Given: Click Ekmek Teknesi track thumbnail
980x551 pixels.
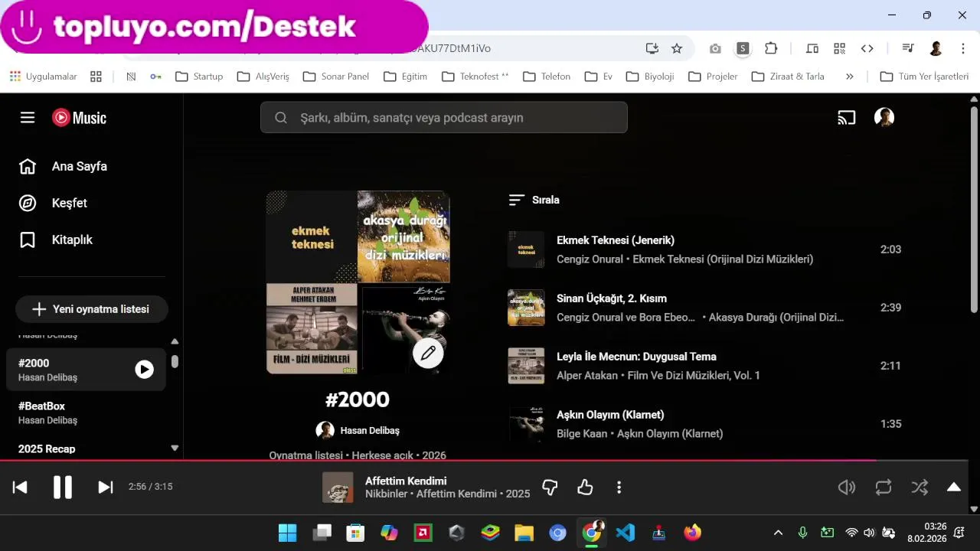Looking at the screenshot, I should click(526, 249).
